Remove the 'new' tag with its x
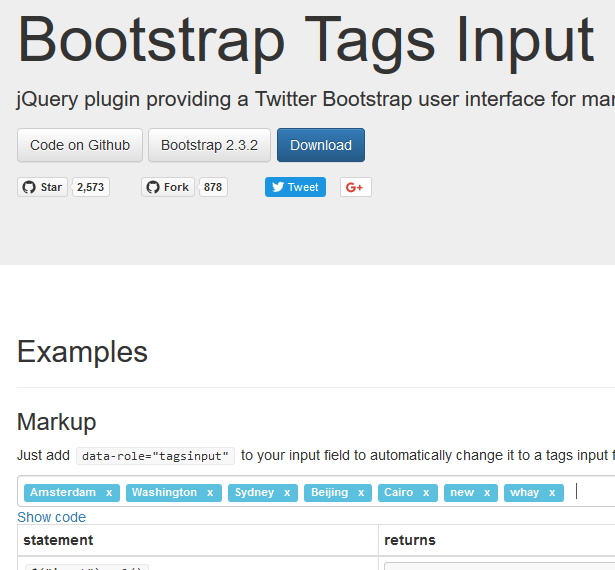615x570 pixels. click(x=487, y=493)
